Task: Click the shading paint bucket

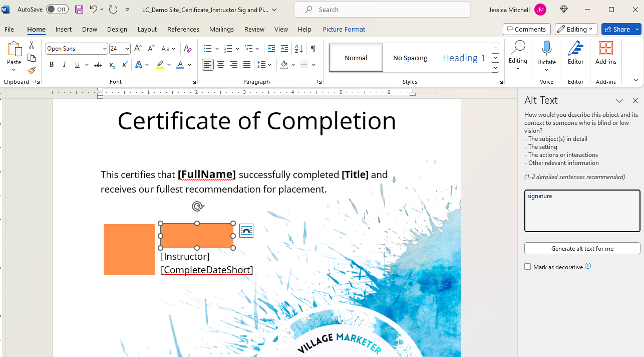Action: click(x=284, y=65)
